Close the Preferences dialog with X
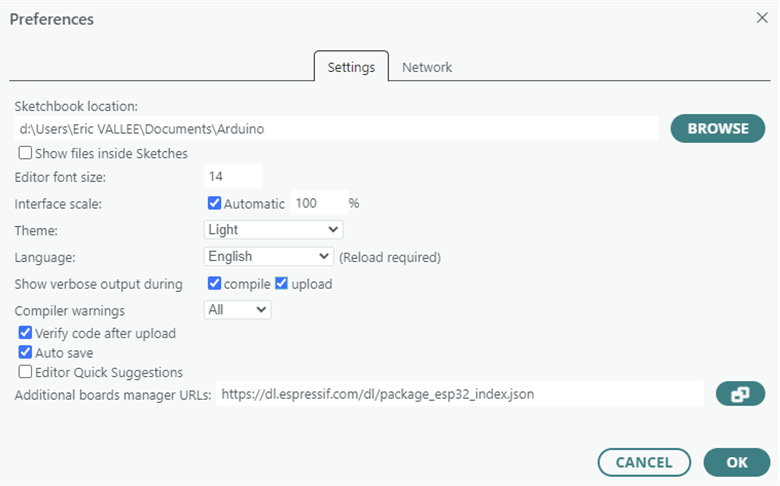 (x=762, y=18)
